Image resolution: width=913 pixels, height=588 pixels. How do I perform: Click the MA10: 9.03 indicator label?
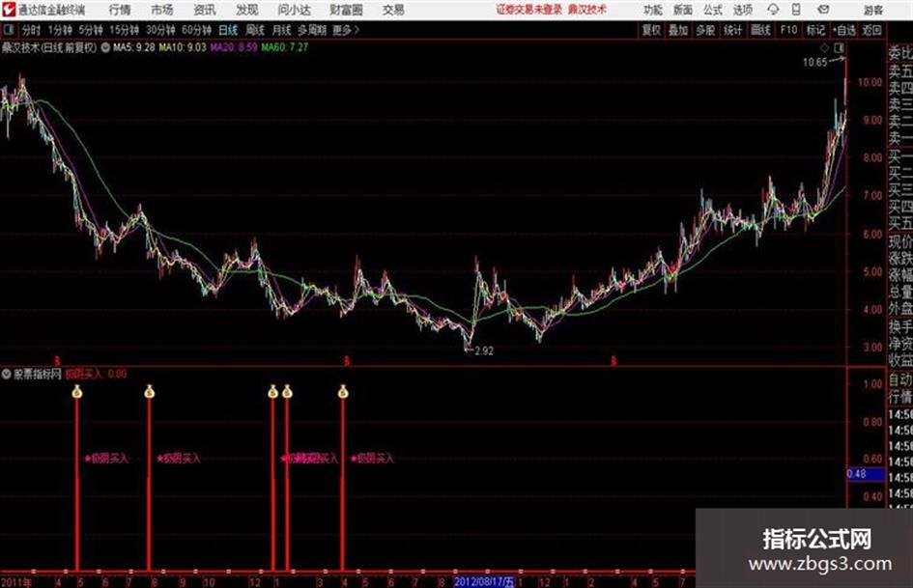pos(183,47)
